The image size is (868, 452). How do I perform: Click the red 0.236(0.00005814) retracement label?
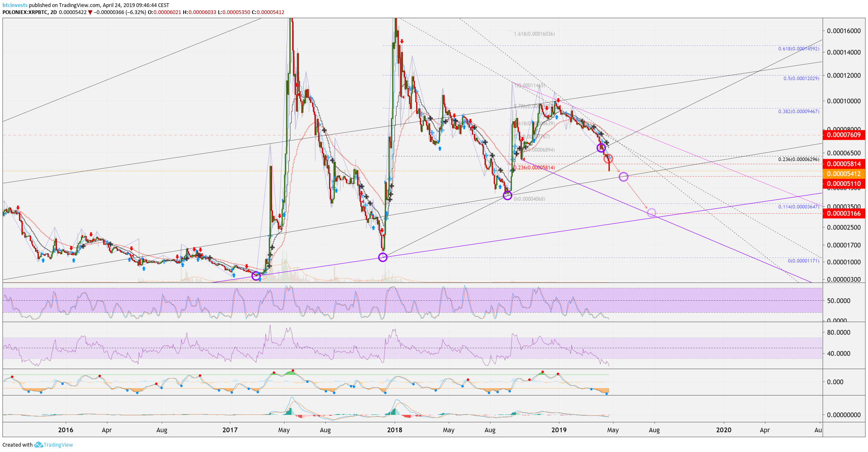coord(534,167)
